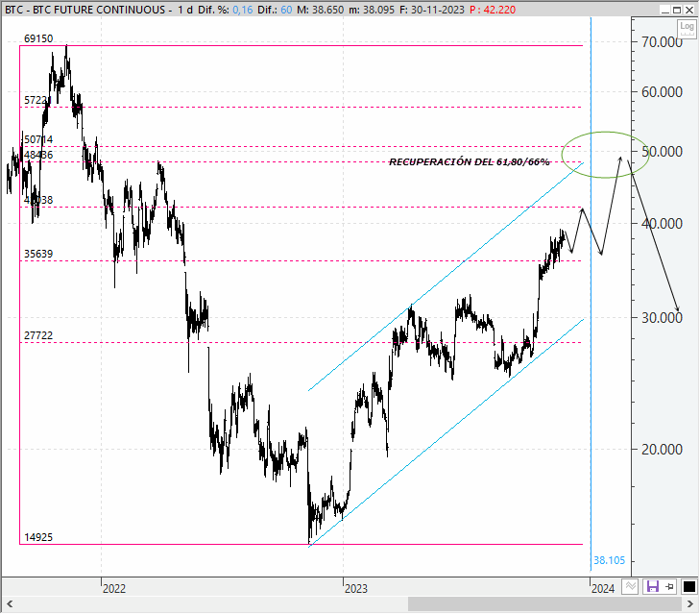
Task: Click the 2024 time axis label
Action: tap(603, 588)
